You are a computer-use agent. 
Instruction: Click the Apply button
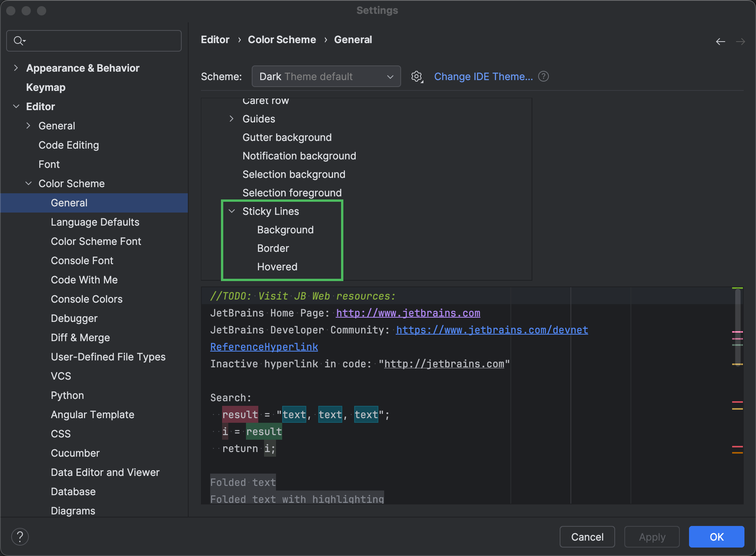[651, 536]
